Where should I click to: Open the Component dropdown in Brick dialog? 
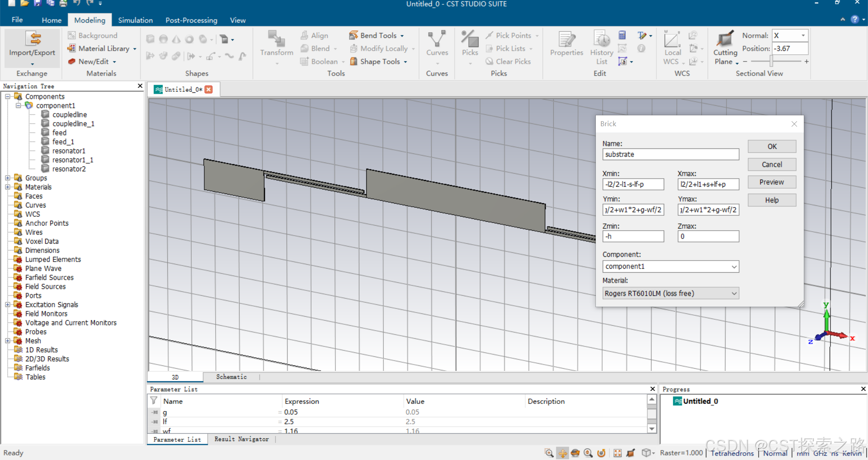coord(670,266)
